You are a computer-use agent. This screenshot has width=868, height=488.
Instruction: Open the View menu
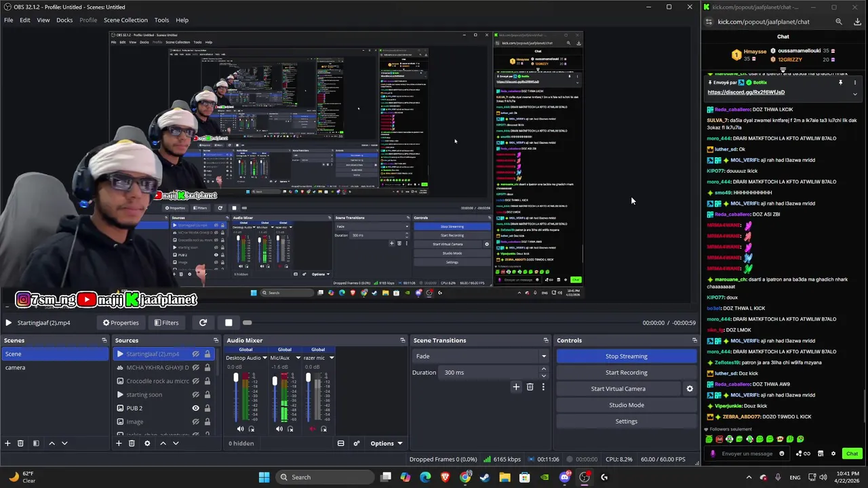pyautogui.click(x=43, y=20)
